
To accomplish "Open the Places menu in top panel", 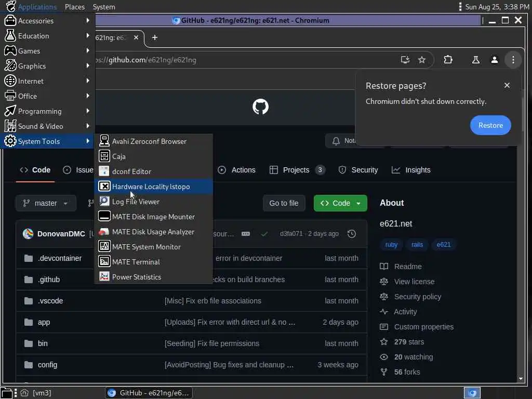I will coord(75,7).
